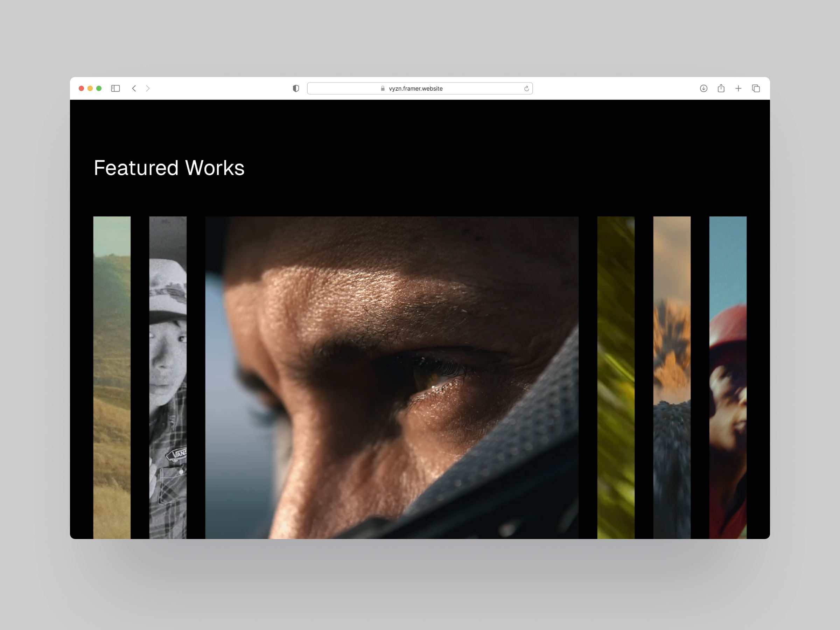Click the green fullscreen window button
Image resolution: width=840 pixels, height=630 pixels.
pos(99,89)
